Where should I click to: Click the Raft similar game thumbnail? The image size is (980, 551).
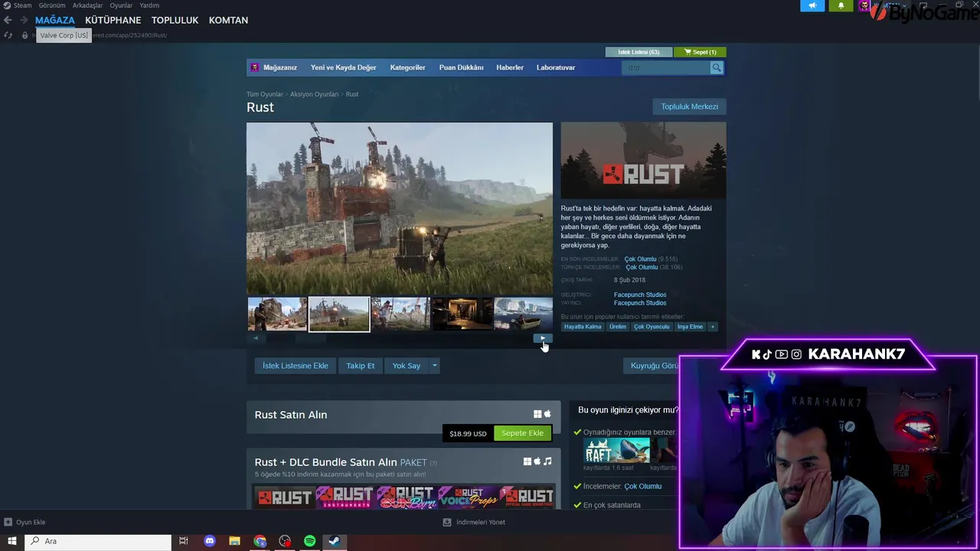pyautogui.click(x=616, y=451)
